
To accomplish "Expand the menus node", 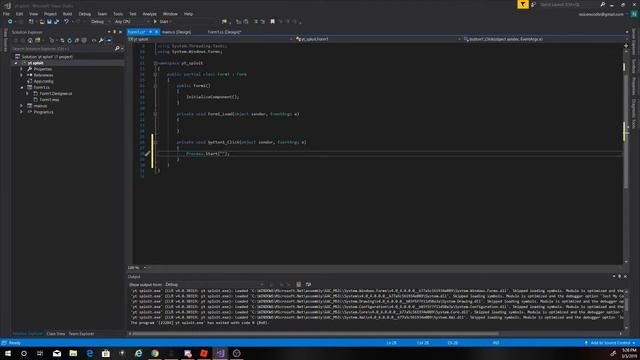I will pos(22,106).
